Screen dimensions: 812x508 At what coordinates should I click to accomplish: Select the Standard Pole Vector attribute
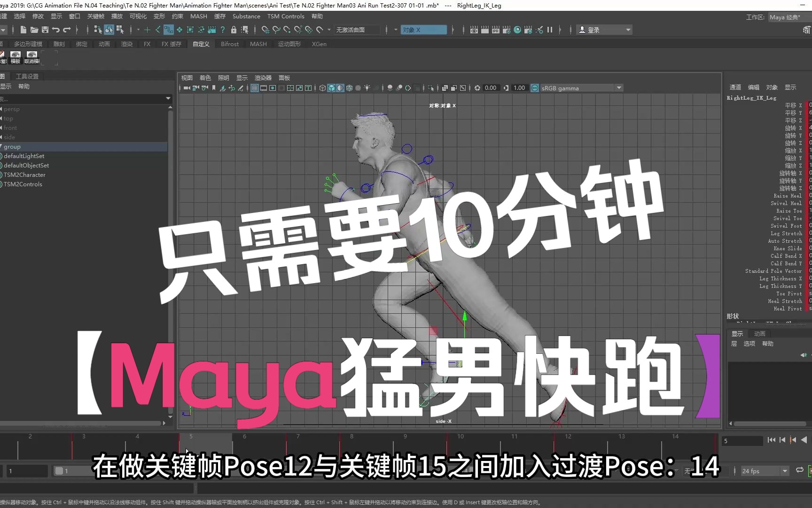pyautogui.click(x=773, y=271)
